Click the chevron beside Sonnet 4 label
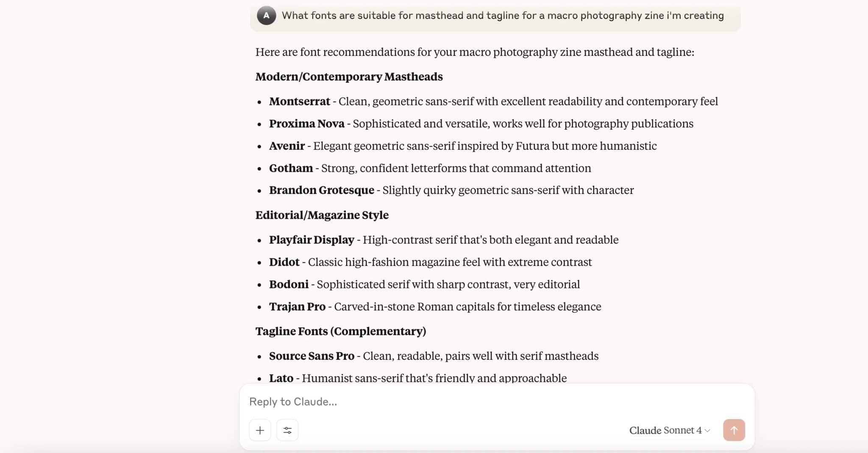This screenshot has height=453, width=868. pyautogui.click(x=707, y=431)
